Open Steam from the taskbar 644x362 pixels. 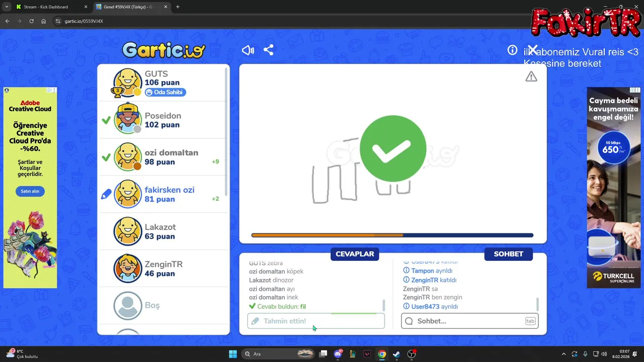[x=396, y=354]
